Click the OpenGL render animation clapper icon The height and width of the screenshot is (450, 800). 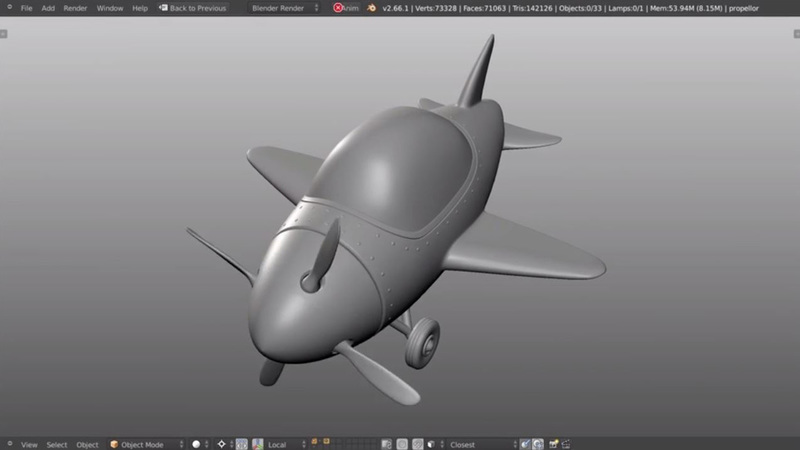click(x=566, y=444)
